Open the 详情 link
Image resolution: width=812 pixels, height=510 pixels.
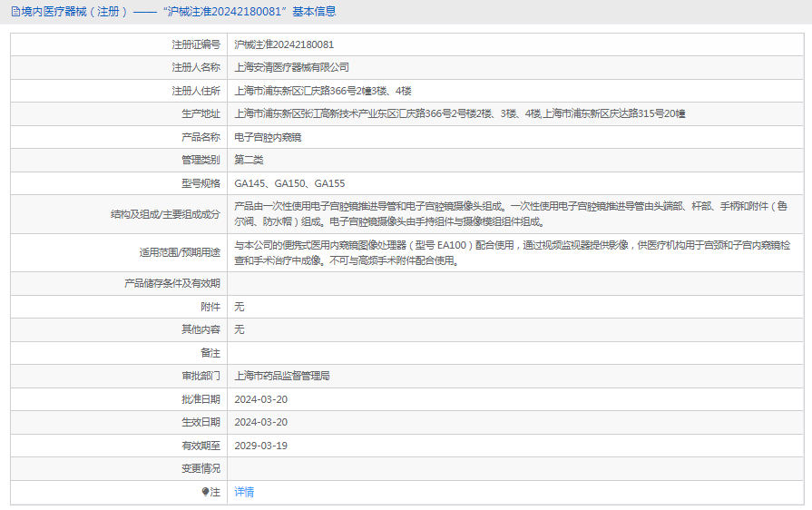coord(244,492)
